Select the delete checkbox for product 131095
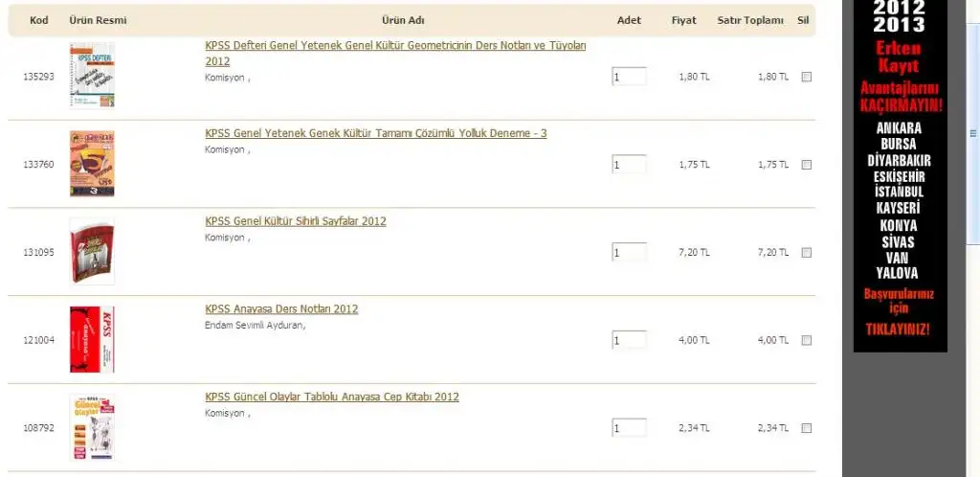980x477 pixels. click(x=806, y=253)
